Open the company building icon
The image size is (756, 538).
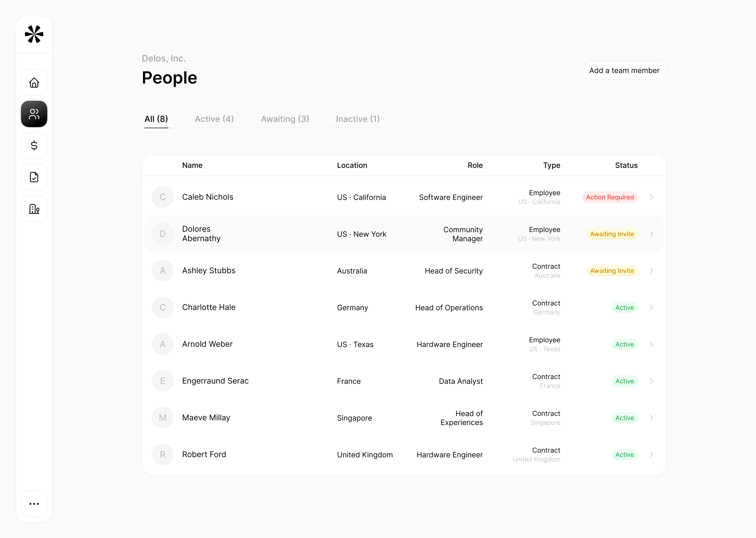pos(34,209)
